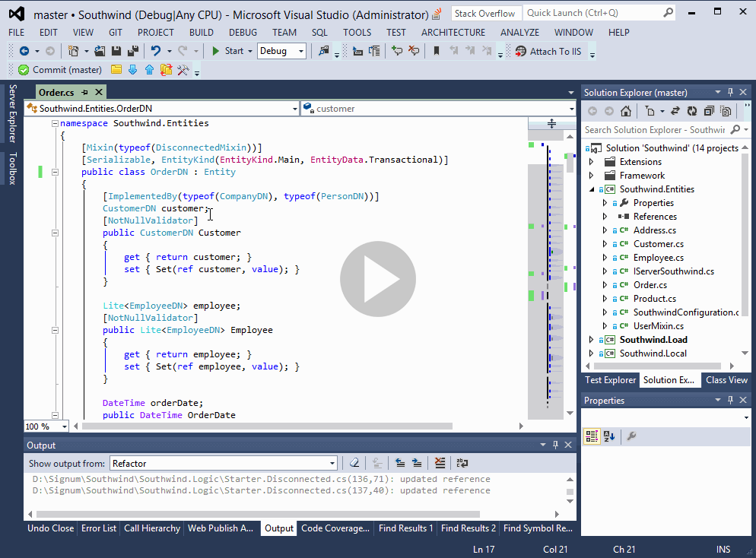Click the Attach To IIS button
This screenshot has height=558, width=756.
548,51
